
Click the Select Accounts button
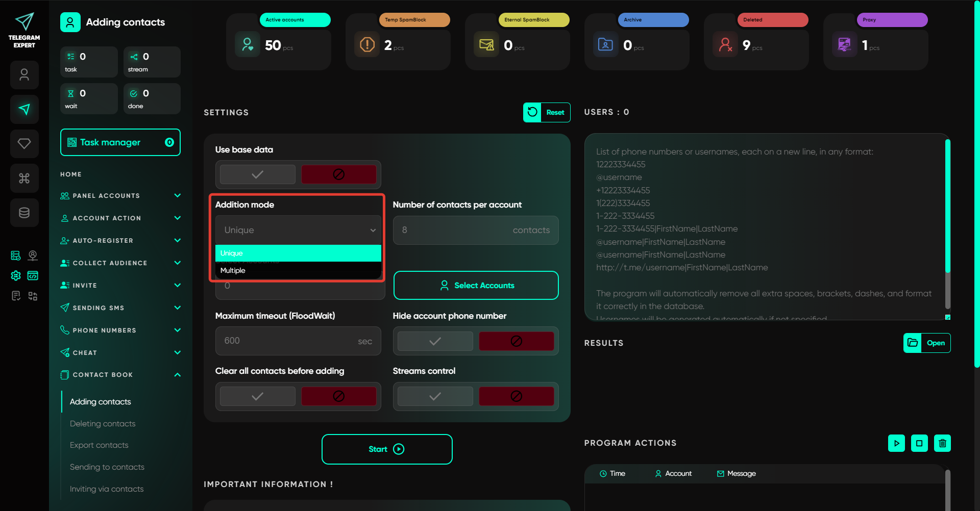tap(476, 286)
